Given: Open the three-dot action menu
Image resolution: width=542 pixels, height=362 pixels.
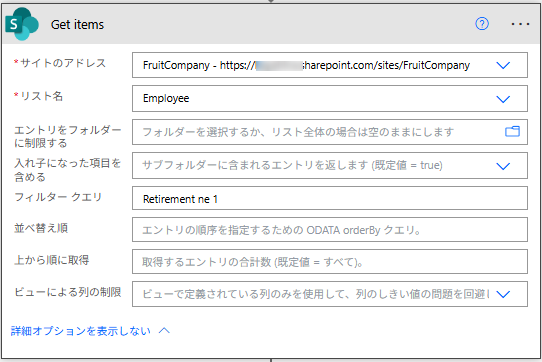Looking at the screenshot, I should click(x=520, y=24).
